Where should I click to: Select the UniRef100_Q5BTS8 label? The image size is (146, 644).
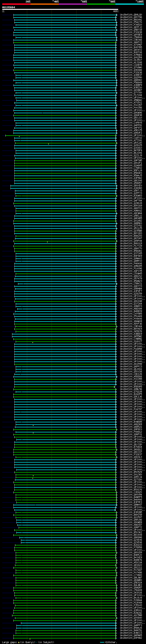click(131, 30)
